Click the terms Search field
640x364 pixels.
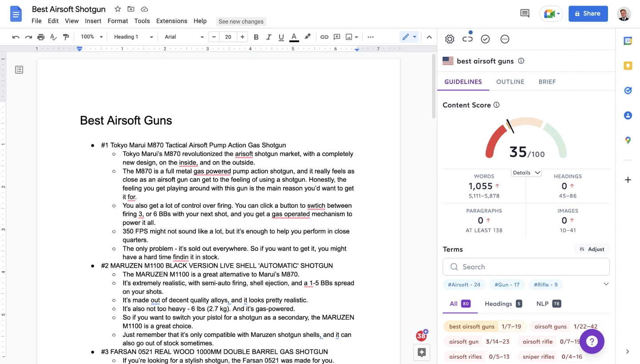tap(526, 267)
